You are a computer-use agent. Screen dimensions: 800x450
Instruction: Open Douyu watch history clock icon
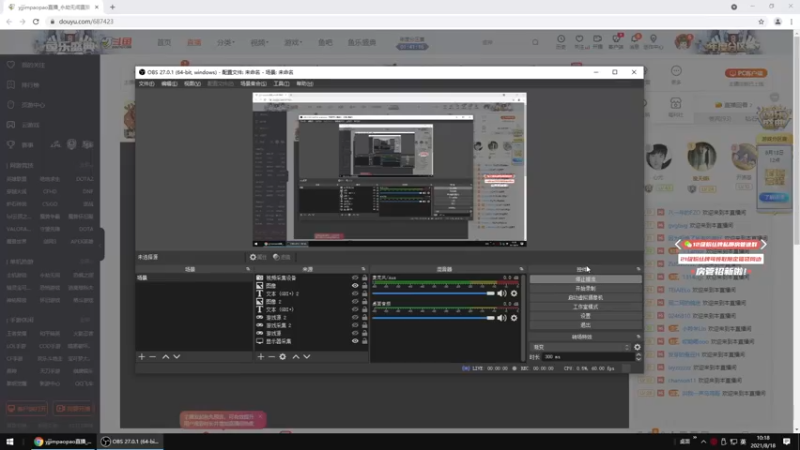[561, 41]
